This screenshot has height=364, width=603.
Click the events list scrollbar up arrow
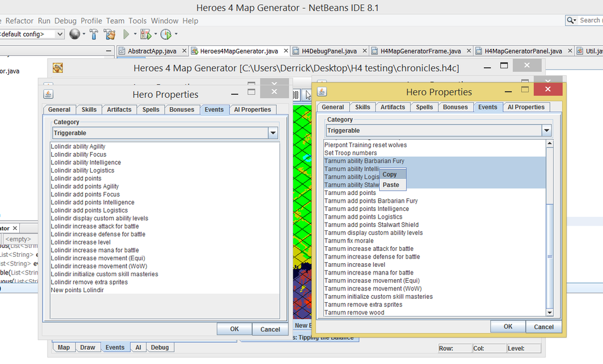[x=549, y=144]
